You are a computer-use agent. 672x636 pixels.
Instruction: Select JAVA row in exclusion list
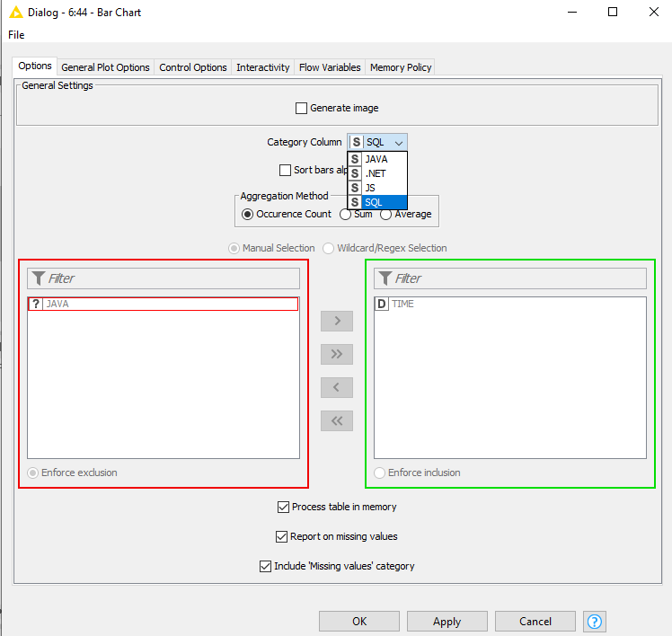coord(164,304)
